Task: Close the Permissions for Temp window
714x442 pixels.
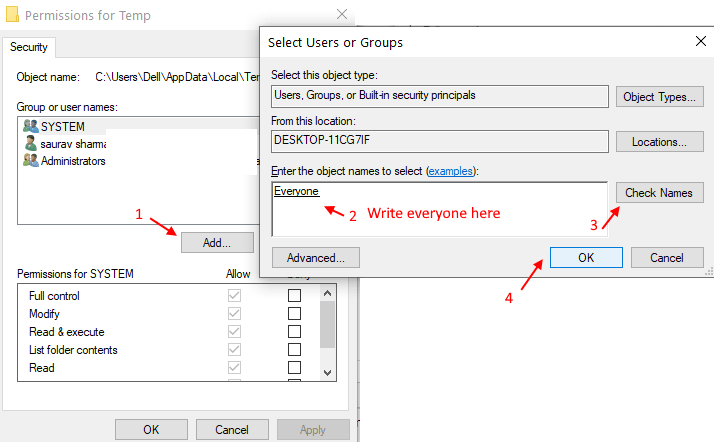Action: [x=342, y=14]
